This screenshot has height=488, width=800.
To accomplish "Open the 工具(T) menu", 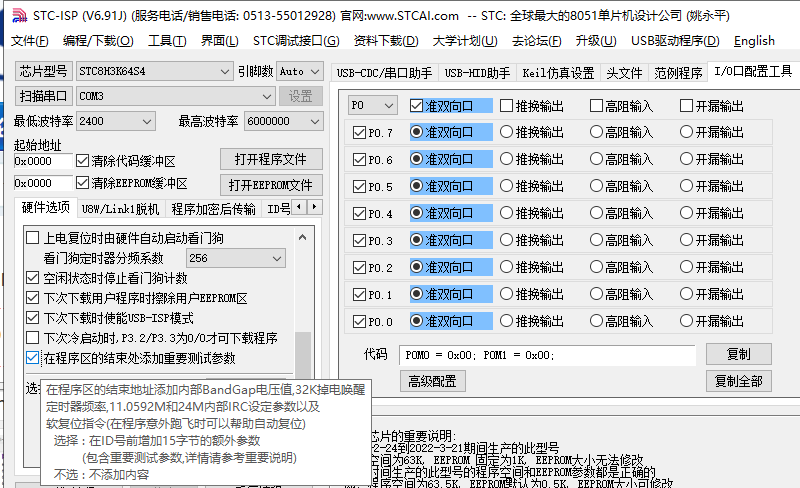I will click(x=167, y=41).
